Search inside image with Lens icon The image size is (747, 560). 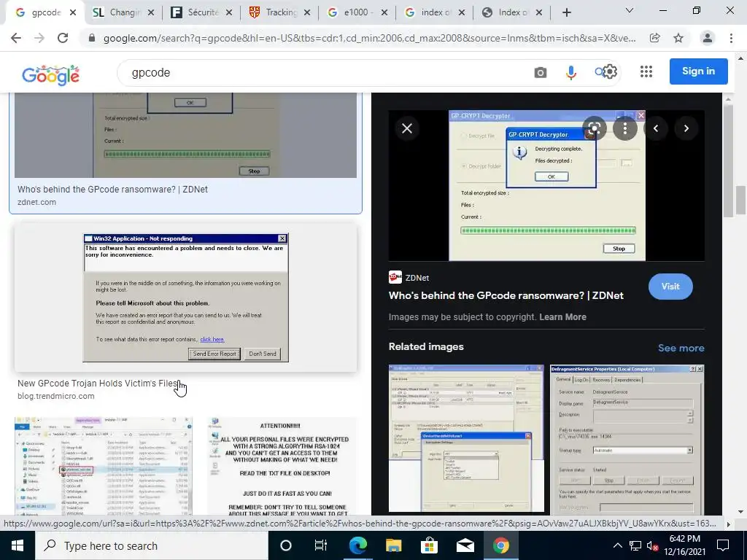[594, 128]
